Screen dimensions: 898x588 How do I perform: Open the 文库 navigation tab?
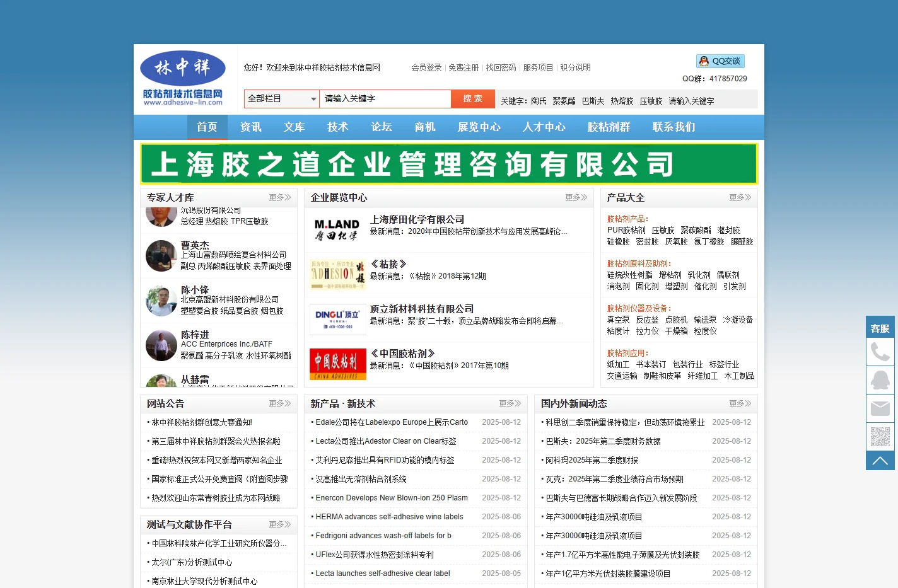pyautogui.click(x=294, y=127)
